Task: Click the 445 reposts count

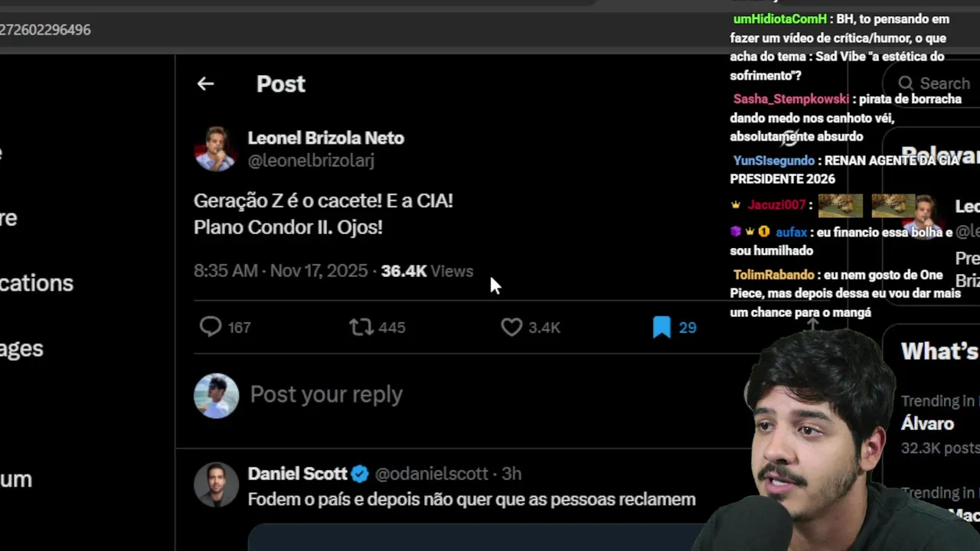Action: [391, 328]
